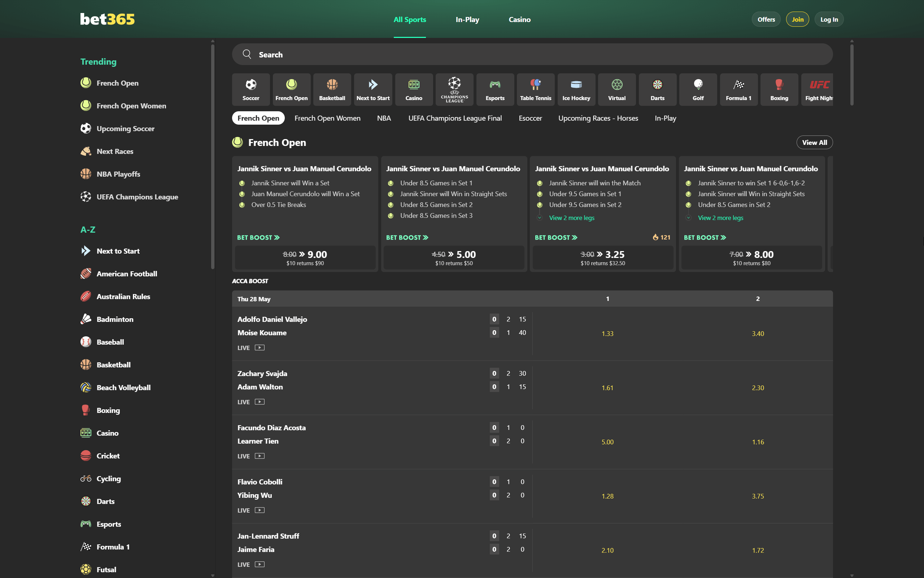Watch live stream for Diaz Acosta vs Tien
The width and height of the screenshot is (924, 578).
coord(260,456)
